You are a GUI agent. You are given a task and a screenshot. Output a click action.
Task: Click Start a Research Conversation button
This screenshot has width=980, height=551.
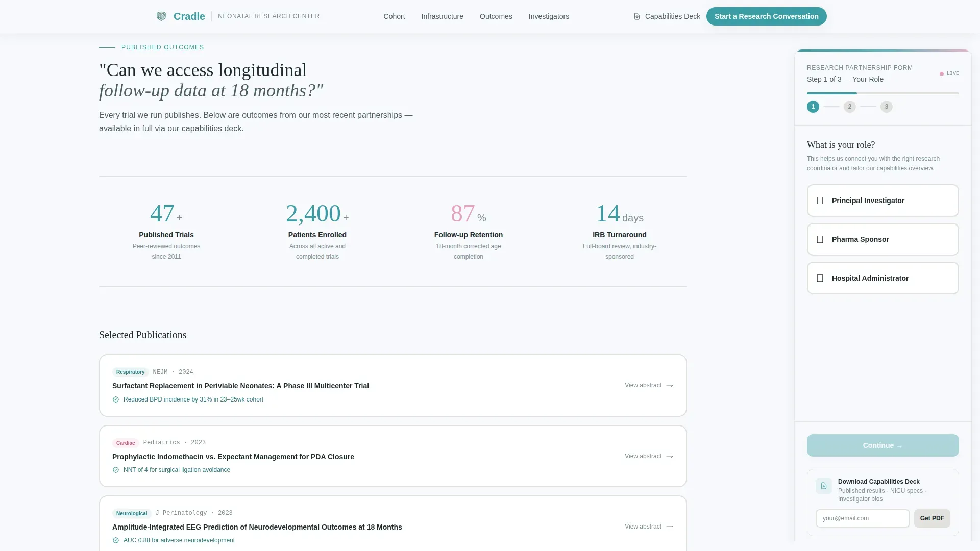click(767, 16)
